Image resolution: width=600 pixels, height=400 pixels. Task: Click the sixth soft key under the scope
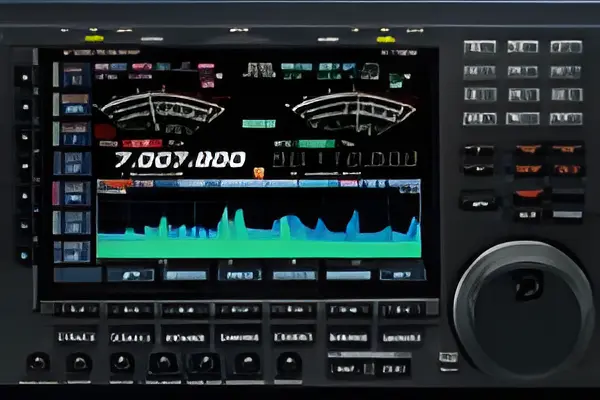click(349, 275)
